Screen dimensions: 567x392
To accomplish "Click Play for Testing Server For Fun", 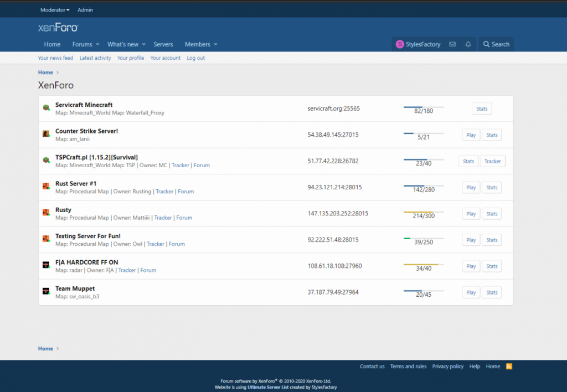I will coord(471,240).
